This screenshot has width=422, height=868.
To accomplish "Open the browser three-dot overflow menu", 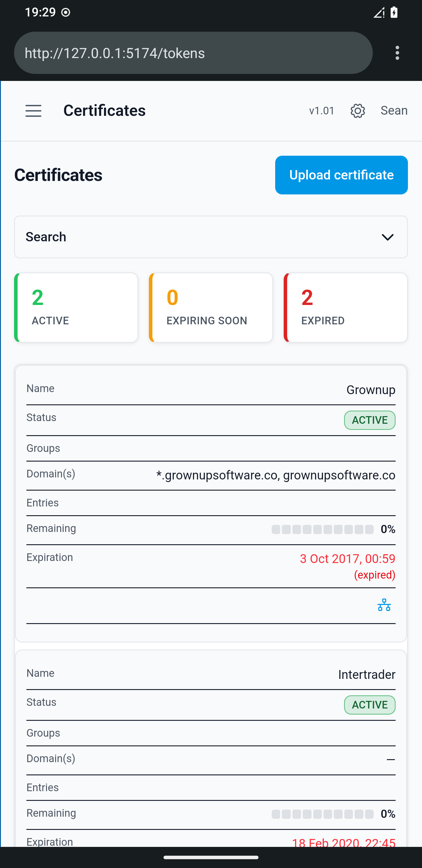I will [397, 53].
